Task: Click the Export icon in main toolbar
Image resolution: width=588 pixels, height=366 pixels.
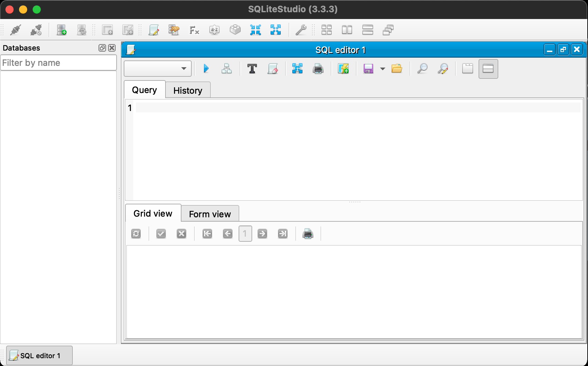Action: [x=276, y=30]
